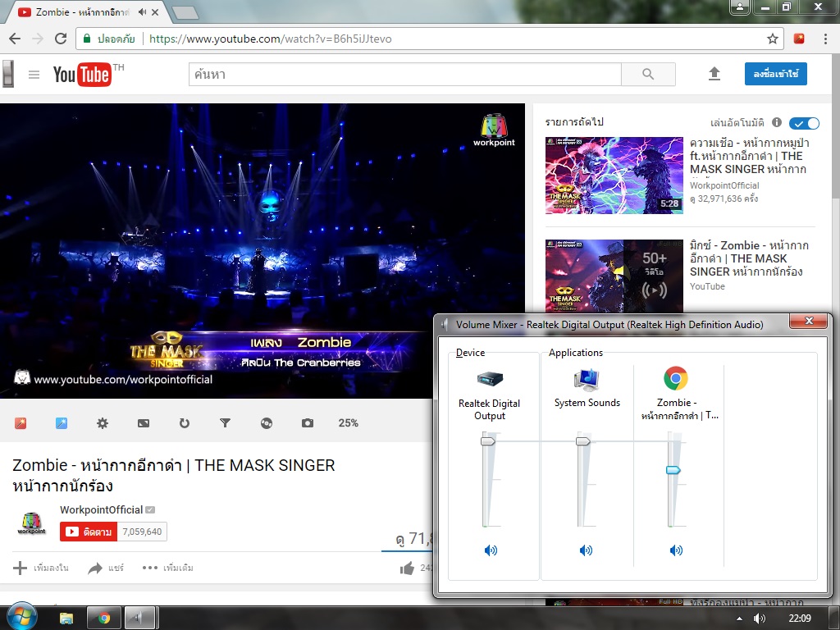Mute the Chrome Zombie tab in Volume Mixer

point(676,550)
